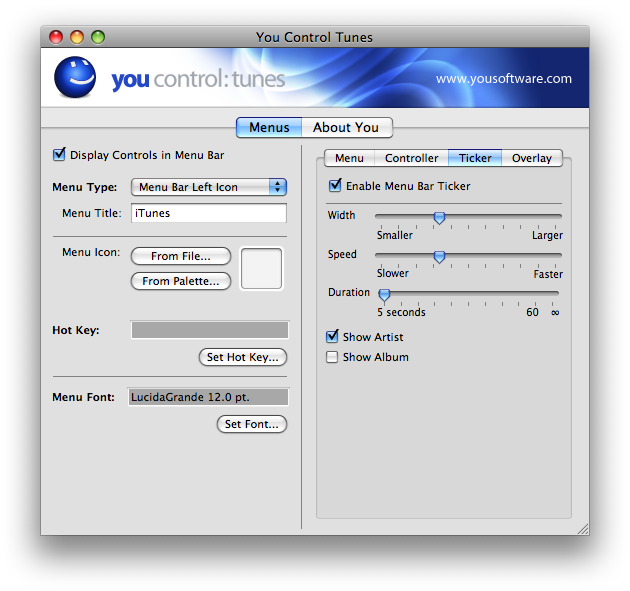The height and width of the screenshot is (591, 630).
Task: Open the Overlay sub-tab
Action: [532, 158]
